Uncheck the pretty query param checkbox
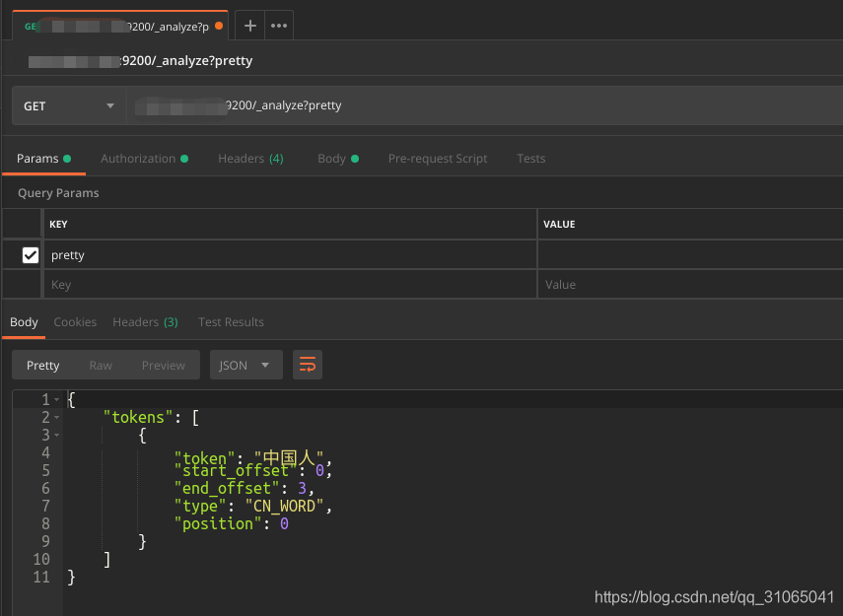The image size is (843, 616). pyautogui.click(x=31, y=255)
